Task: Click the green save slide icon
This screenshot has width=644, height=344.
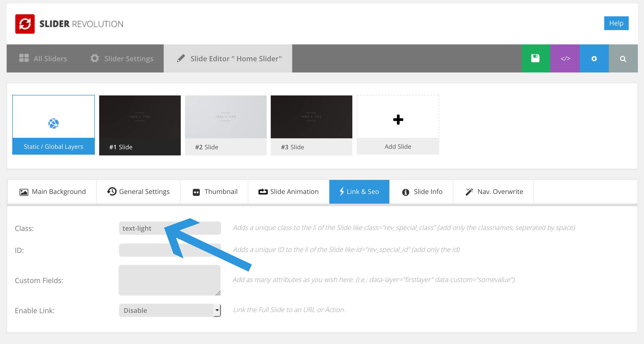Action: pos(535,58)
